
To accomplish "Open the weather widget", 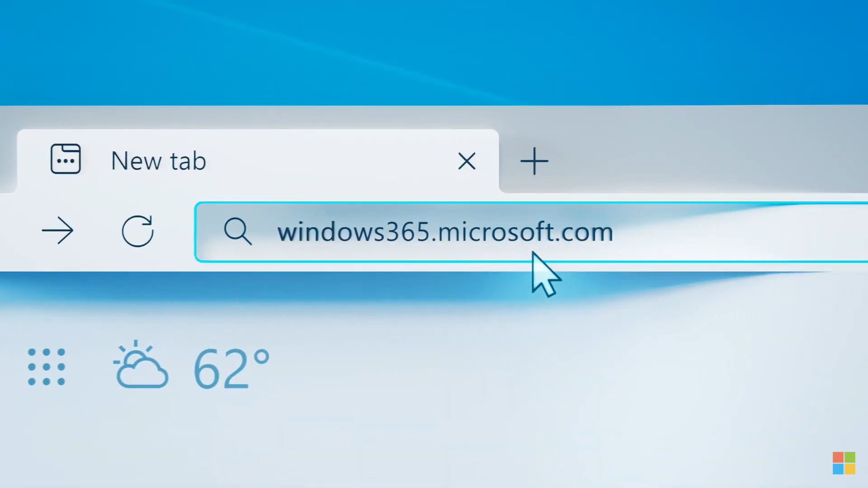I will click(x=181, y=366).
